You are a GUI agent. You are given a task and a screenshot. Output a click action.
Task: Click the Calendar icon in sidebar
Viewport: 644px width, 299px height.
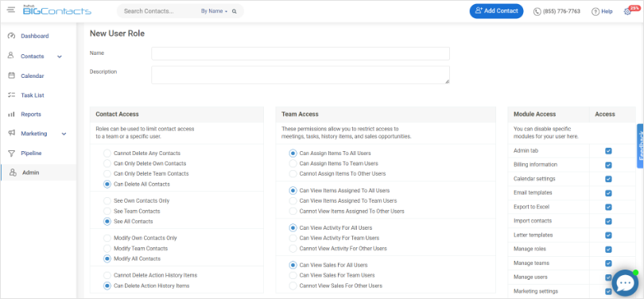coord(11,76)
